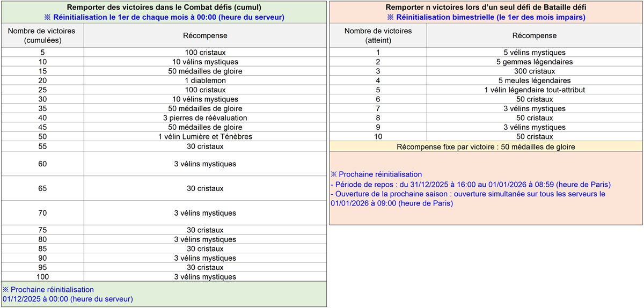The image size is (644, 308).
Task: Click the 100 cumulative victories cell
Action: click(42, 277)
